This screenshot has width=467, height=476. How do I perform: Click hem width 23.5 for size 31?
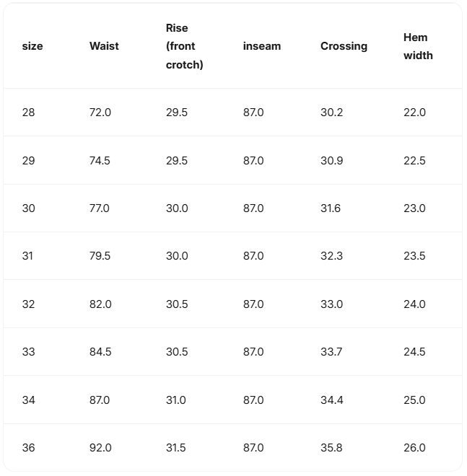tap(414, 256)
